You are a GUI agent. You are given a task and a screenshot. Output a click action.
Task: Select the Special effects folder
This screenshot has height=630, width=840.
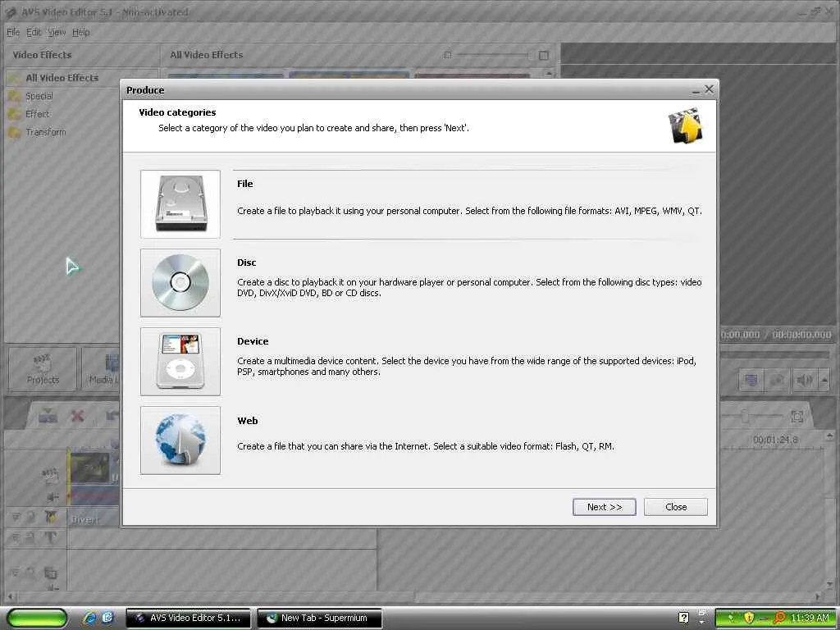tap(39, 96)
